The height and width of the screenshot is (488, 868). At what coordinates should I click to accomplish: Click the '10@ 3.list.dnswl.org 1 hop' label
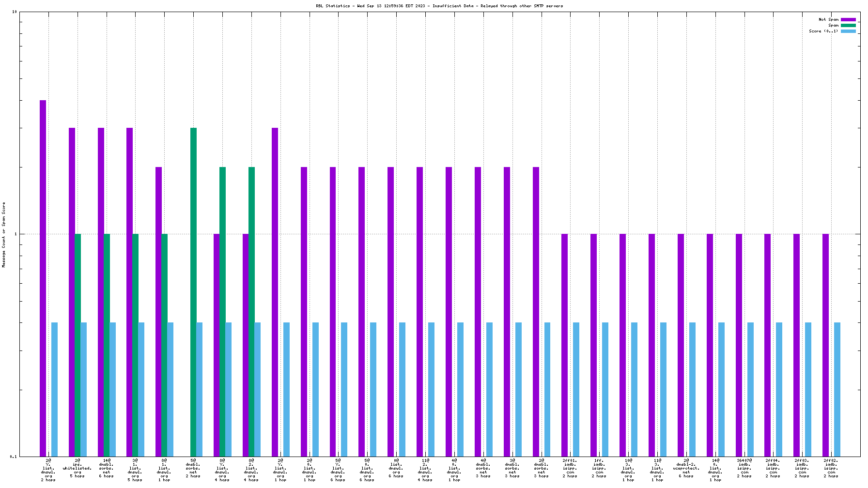[628, 470]
